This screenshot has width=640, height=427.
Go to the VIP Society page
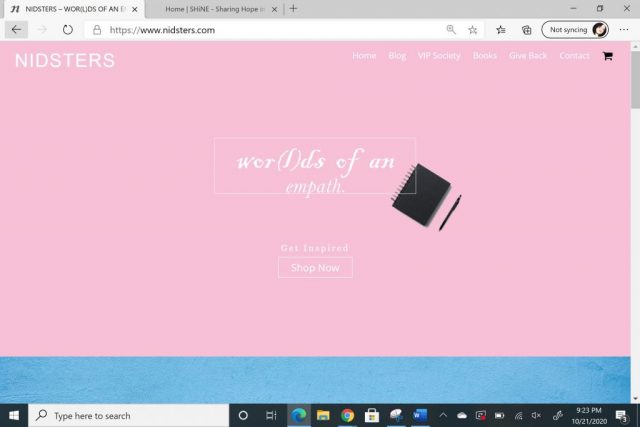pyautogui.click(x=439, y=56)
